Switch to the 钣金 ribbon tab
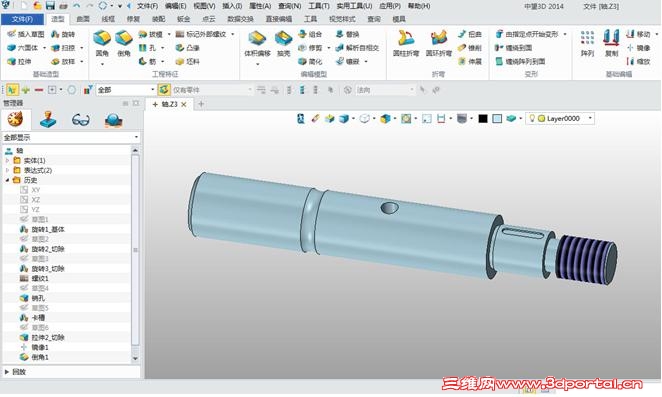The image size is (662, 397). [x=184, y=19]
